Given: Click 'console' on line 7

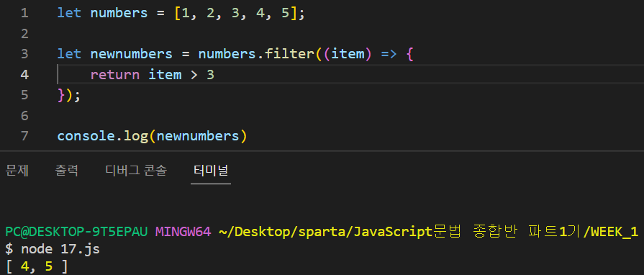Looking at the screenshot, I should [86, 136].
